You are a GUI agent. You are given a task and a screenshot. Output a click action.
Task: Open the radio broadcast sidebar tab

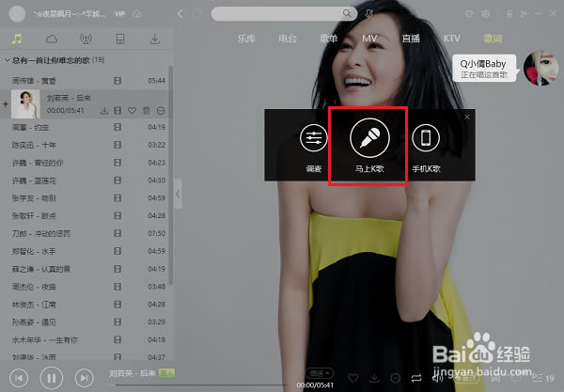pyautogui.click(x=86, y=39)
